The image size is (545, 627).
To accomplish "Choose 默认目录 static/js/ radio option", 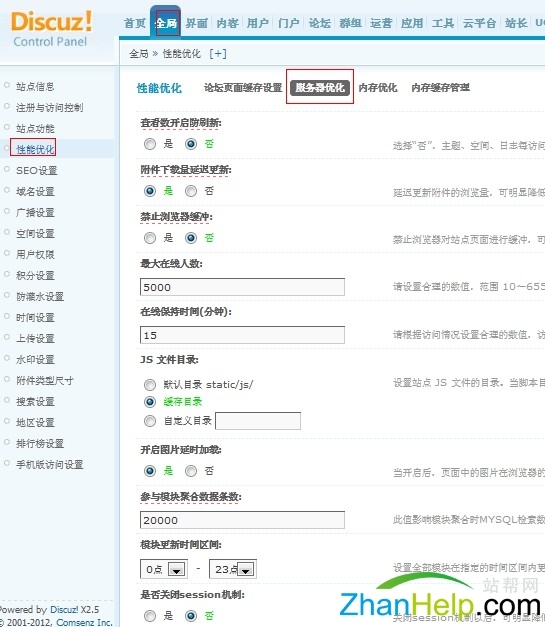I will [150, 385].
